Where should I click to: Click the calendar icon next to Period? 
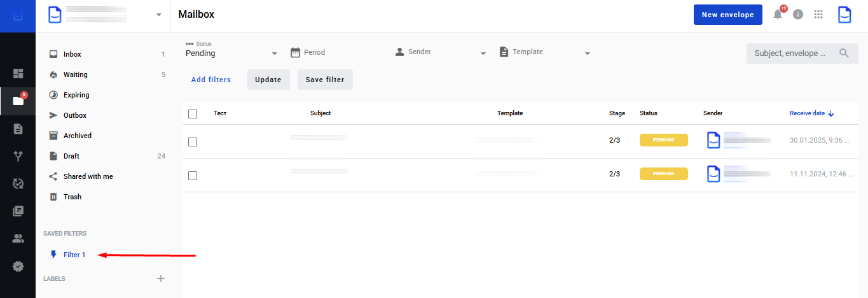pos(295,52)
